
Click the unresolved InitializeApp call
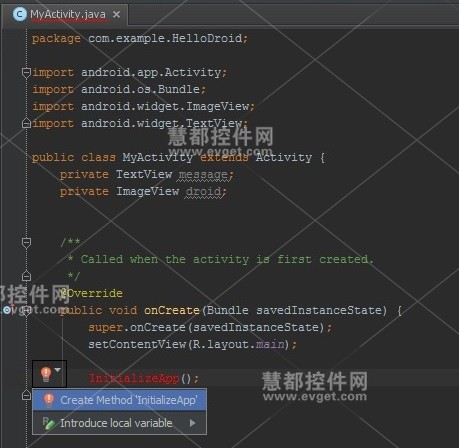point(134,378)
